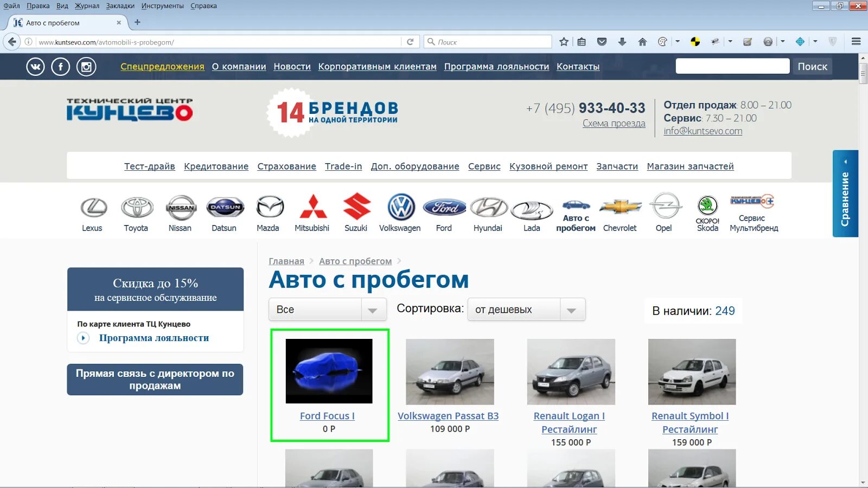Open Сервис Мультибренд logo

[x=752, y=201]
